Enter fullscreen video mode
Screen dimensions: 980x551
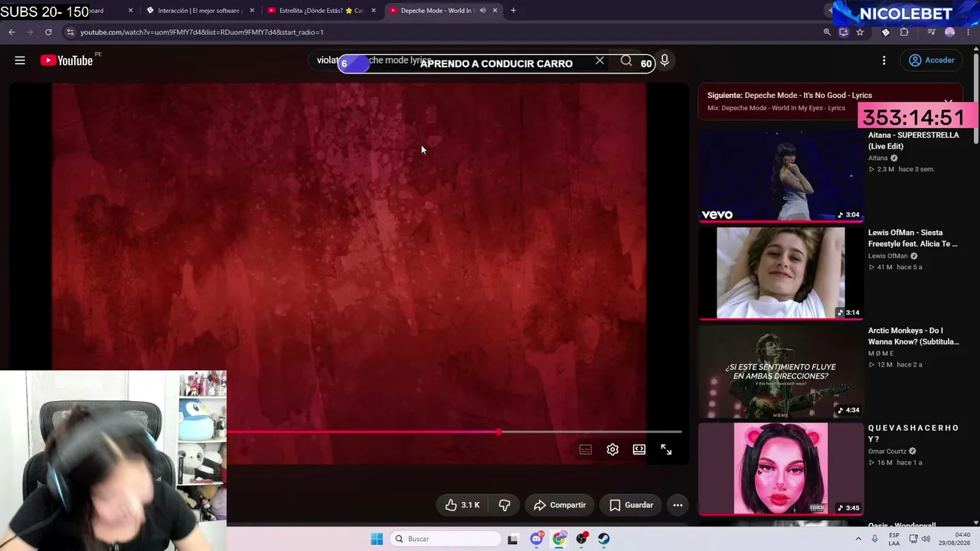coord(666,449)
